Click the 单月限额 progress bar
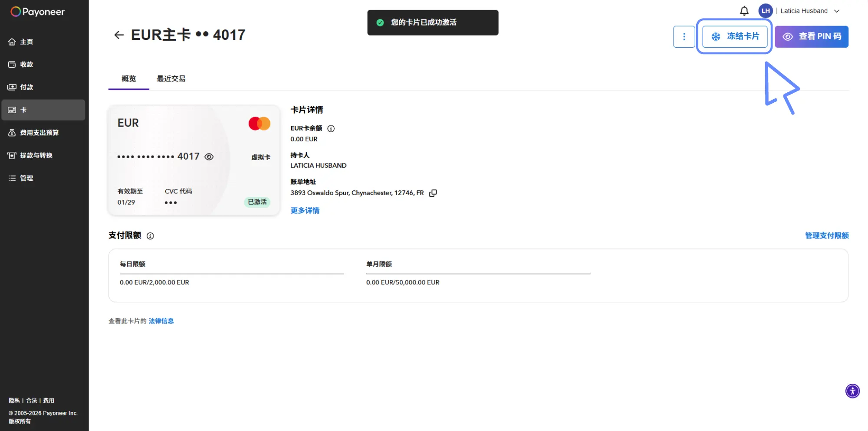 coord(478,274)
